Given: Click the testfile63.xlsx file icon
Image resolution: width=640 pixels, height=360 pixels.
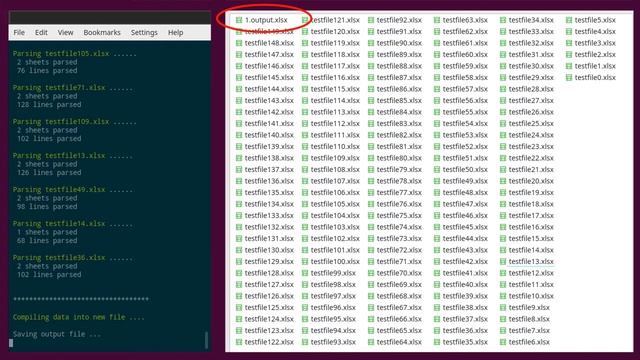Looking at the screenshot, I should click(437, 20).
